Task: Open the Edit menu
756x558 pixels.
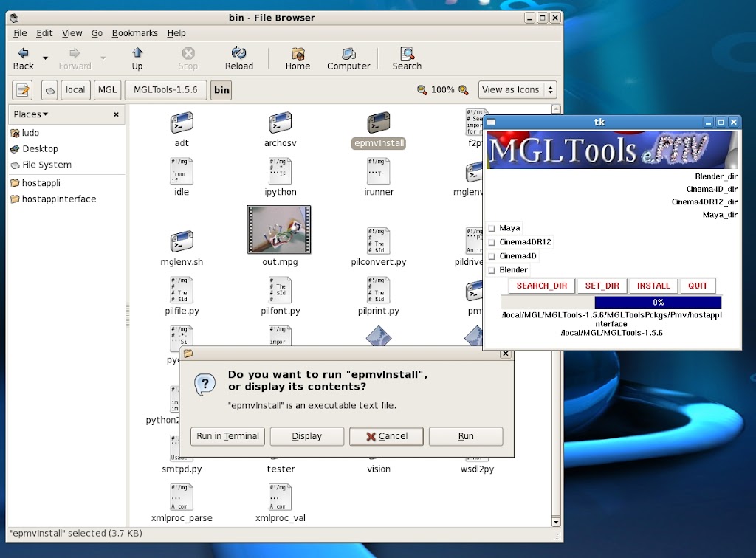Action: (x=44, y=33)
